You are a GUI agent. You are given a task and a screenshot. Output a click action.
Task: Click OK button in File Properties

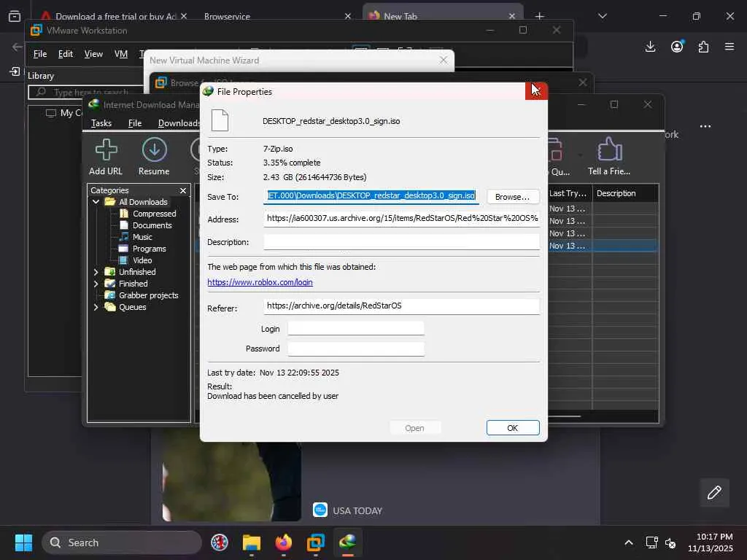pos(513,427)
